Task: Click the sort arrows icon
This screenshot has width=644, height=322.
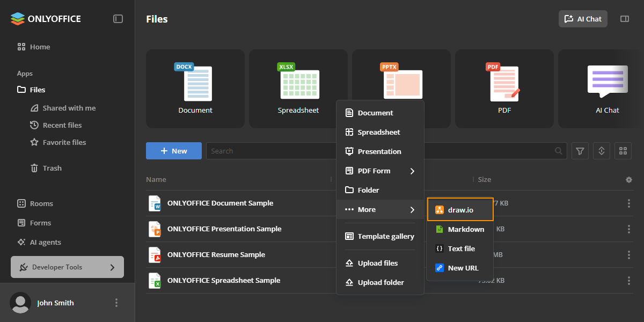Action: coord(602,151)
